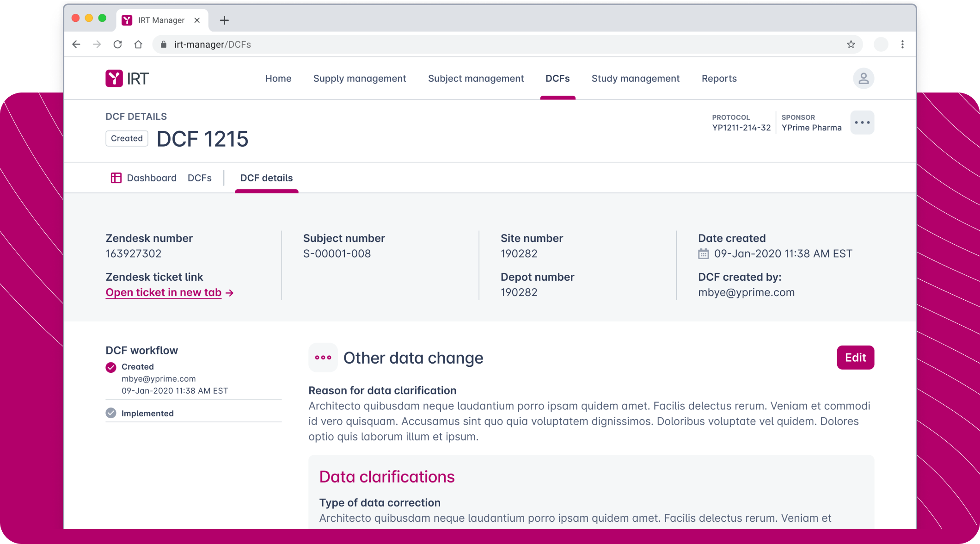The height and width of the screenshot is (544, 980).
Task: Click the calendar icon beside Date created
Action: pos(703,254)
